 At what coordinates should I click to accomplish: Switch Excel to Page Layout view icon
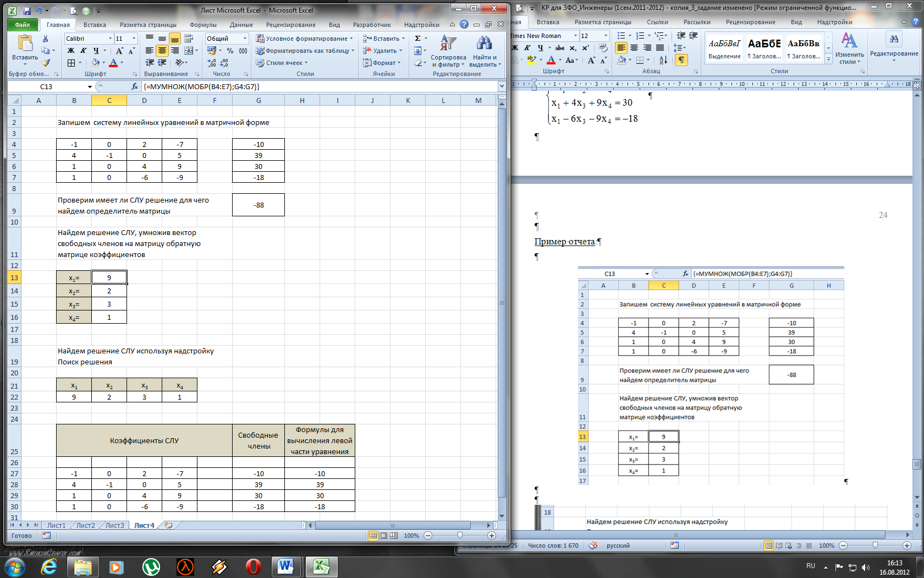[383, 536]
